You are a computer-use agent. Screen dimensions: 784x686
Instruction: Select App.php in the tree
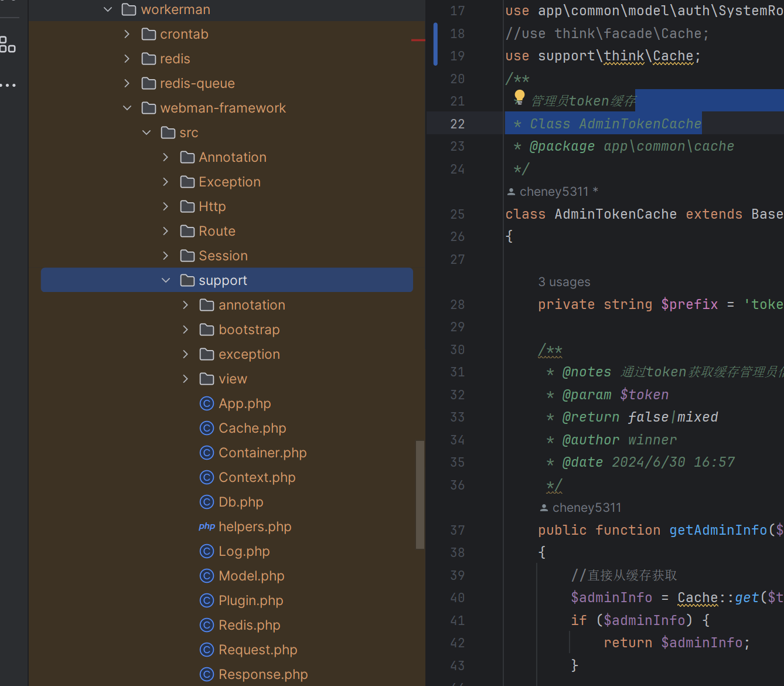(245, 403)
